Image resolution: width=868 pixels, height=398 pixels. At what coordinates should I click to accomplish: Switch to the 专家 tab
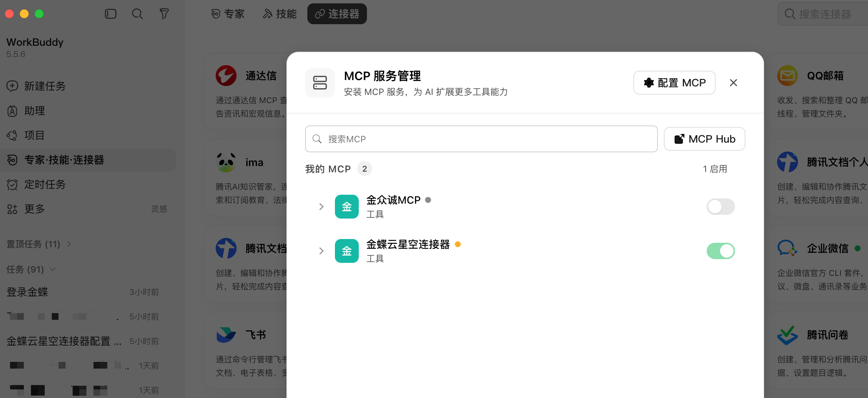(x=228, y=14)
